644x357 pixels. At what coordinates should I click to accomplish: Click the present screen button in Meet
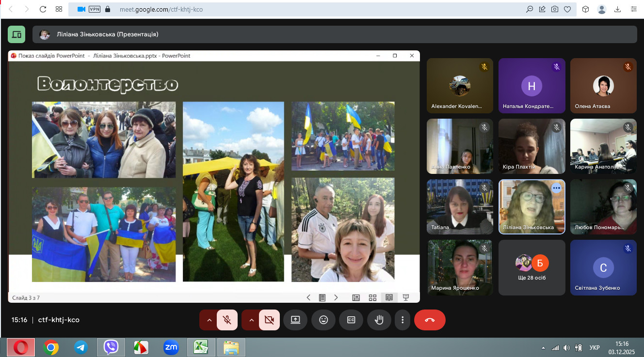tap(295, 320)
